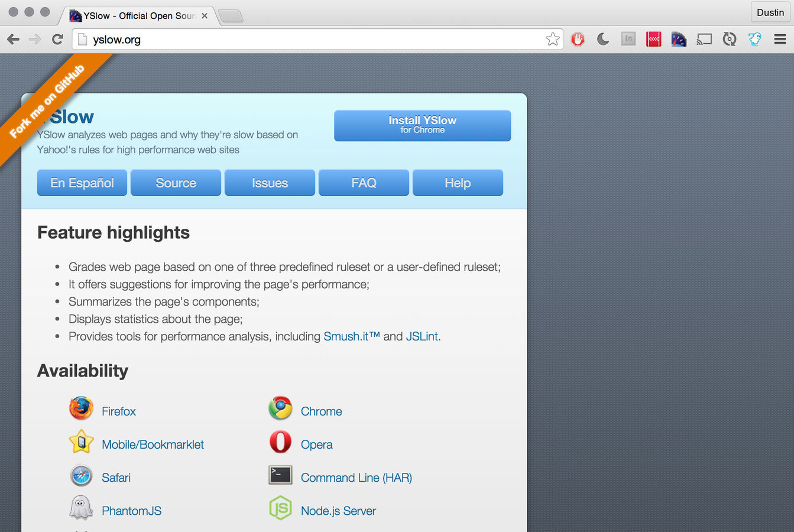Screen dimensions: 794x532
Task: Open the Firefox link
Action: [x=119, y=411]
